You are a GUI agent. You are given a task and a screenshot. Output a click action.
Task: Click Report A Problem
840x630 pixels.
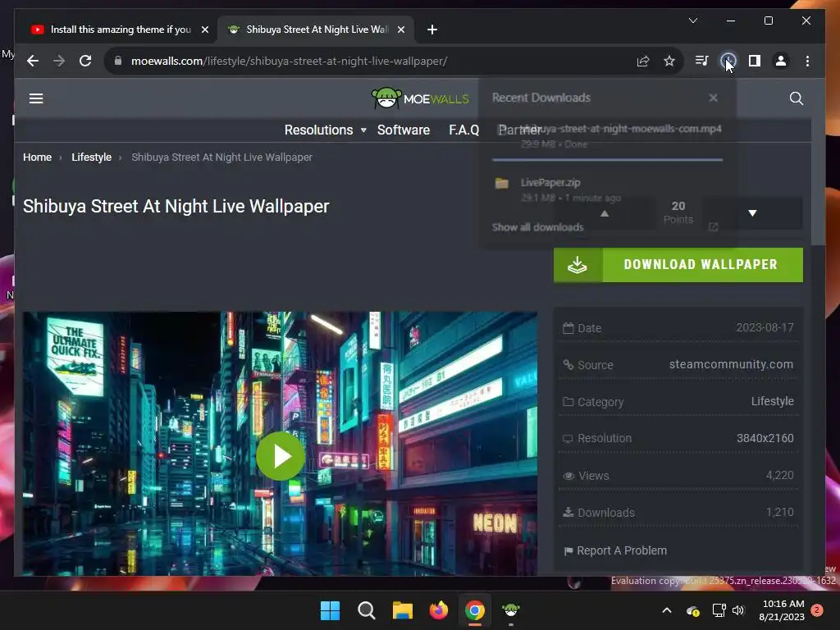[x=615, y=550]
